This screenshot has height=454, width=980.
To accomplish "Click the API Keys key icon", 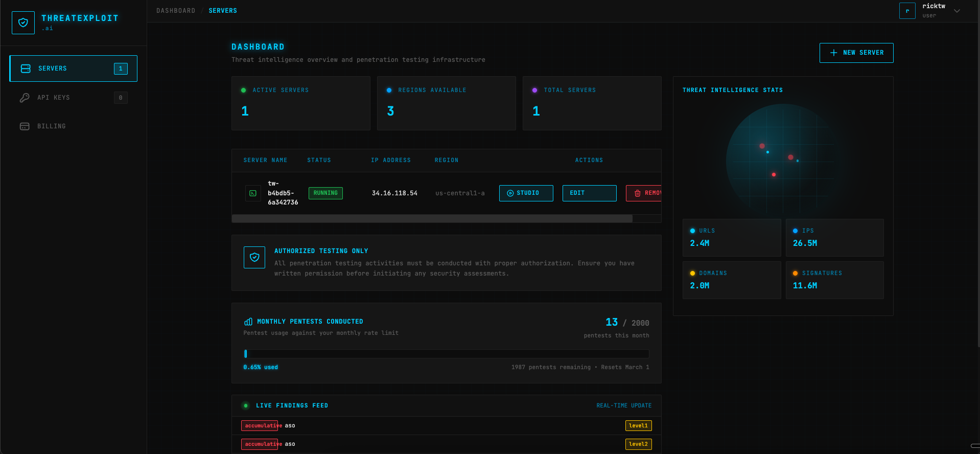I will [x=25, y=98].
